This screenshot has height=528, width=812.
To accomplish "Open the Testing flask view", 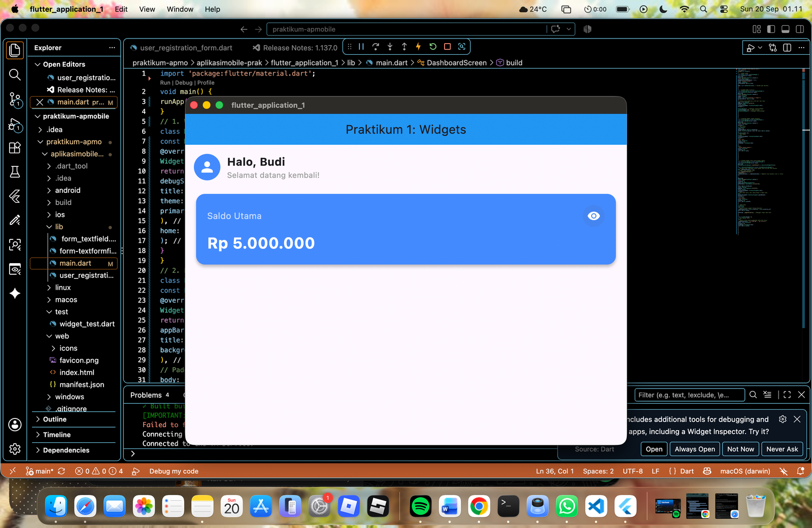I will (15, 172).
